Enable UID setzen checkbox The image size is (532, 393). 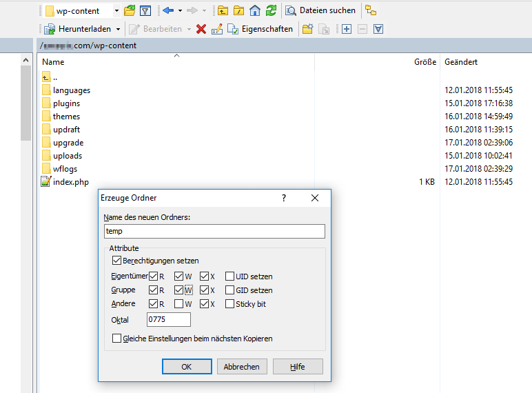[x=229, y=276]
